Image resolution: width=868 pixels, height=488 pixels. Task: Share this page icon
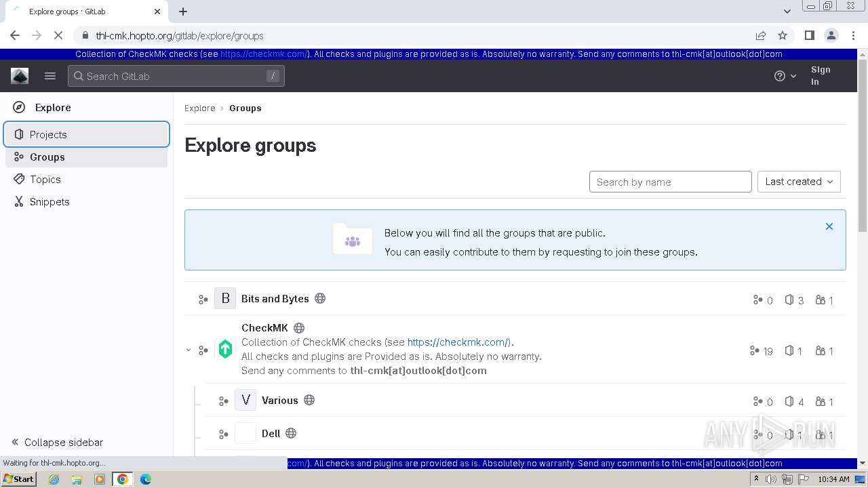click(761, 35)
